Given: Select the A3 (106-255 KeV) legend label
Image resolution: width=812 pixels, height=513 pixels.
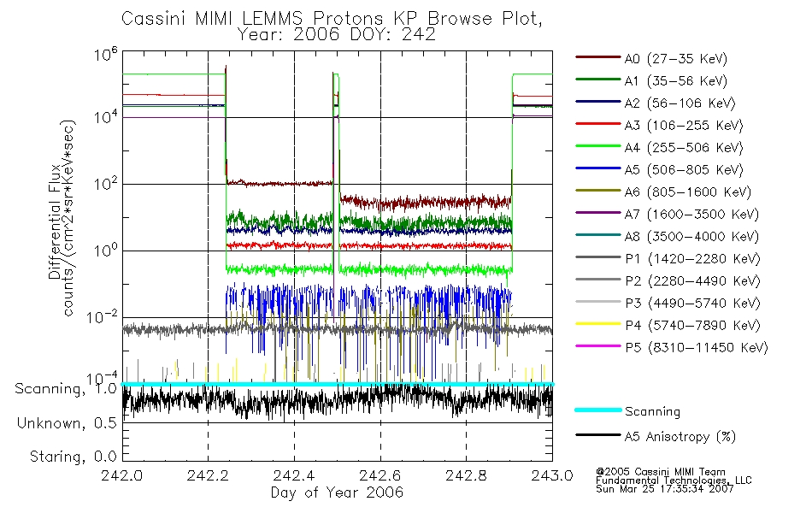Looking at the screenshot, I should pos(684,126).
